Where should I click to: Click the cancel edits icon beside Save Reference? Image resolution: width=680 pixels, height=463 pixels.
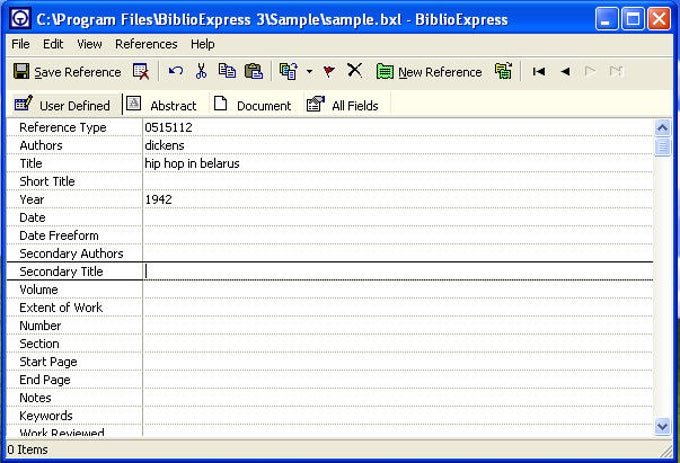coord(141,71)
